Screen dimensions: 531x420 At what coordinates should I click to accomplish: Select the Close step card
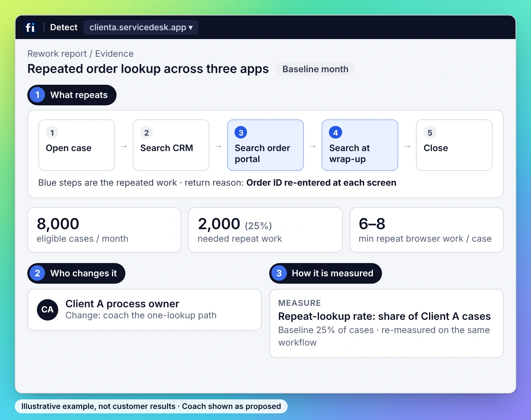pyautogui.click(x=454, y=145)
